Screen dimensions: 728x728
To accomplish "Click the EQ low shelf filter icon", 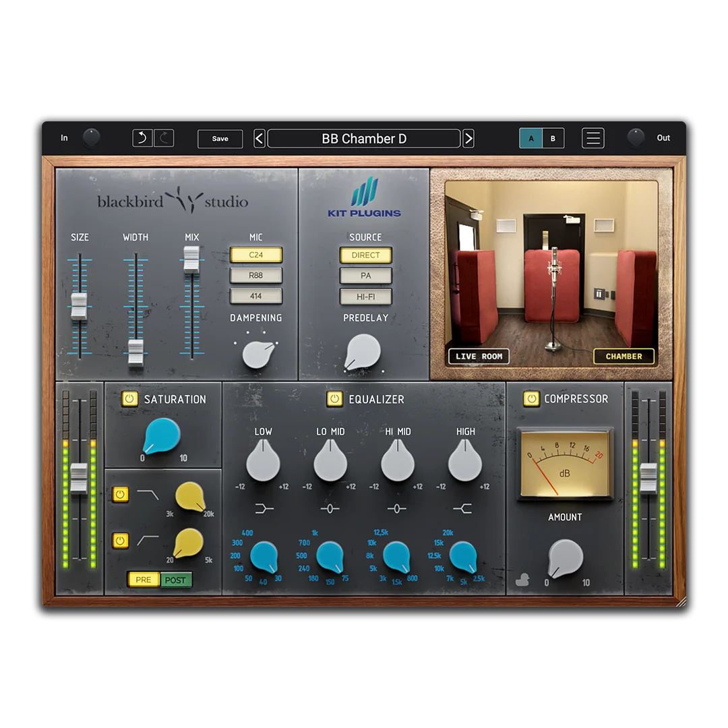I will pyautogui.click(x=264, y=509).
